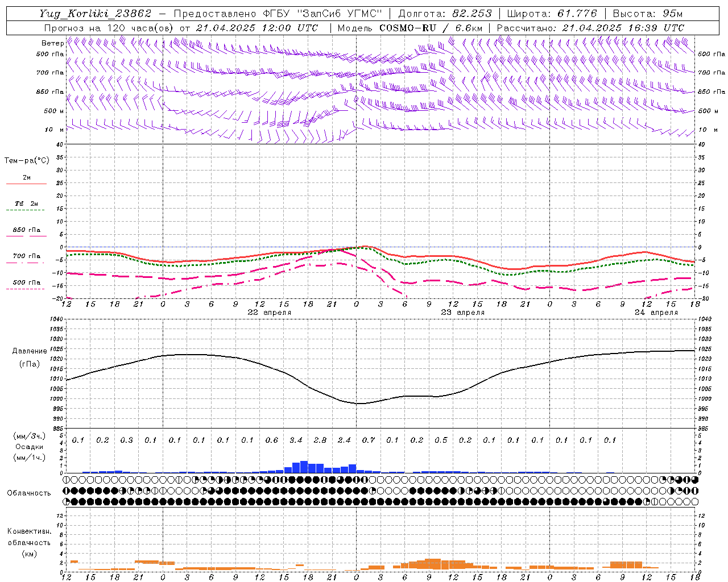Click the 'Облачность' cloudiness label
The image size is (728, 582).
(29, 493)
